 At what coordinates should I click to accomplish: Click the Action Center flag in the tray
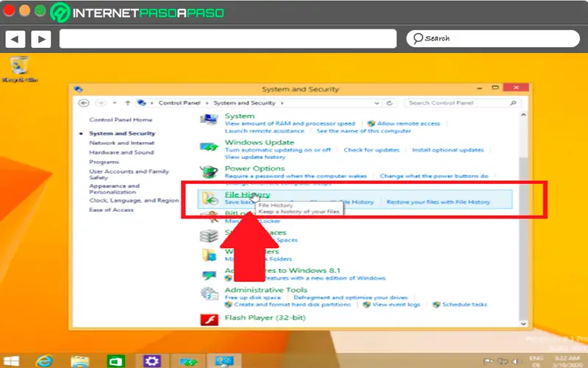pyautogui.click(x=488, y=361)
